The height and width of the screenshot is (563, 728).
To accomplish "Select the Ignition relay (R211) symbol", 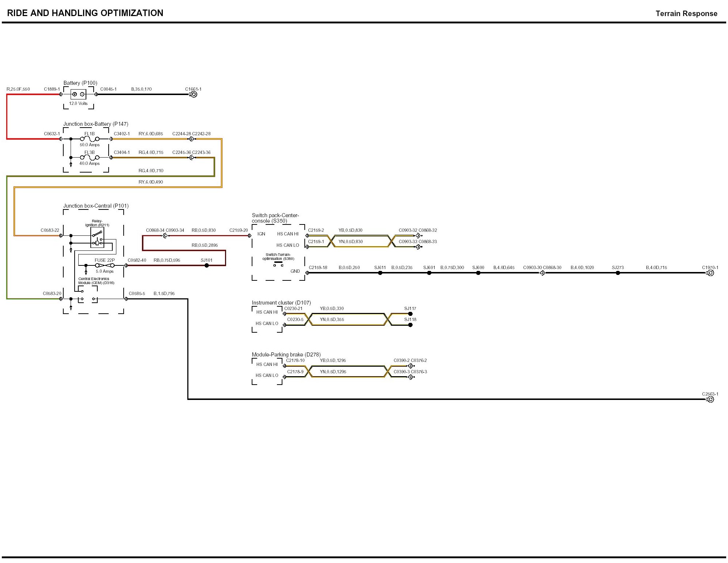I will 97,238.
